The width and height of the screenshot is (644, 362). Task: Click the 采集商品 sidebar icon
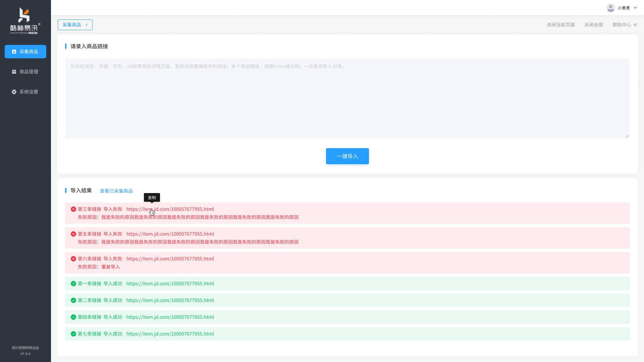click(x=14, y=52)
